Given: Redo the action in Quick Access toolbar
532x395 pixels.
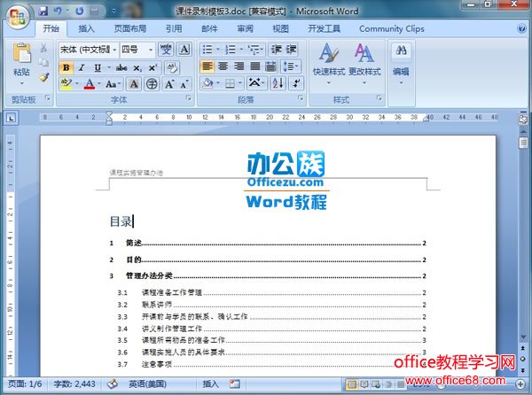Looking at the screenshot, I should [x=80, y=12].
